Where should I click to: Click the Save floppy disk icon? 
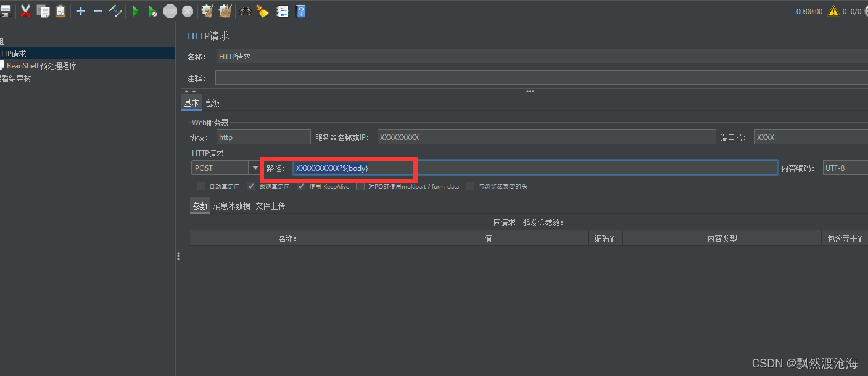point(6,11)
